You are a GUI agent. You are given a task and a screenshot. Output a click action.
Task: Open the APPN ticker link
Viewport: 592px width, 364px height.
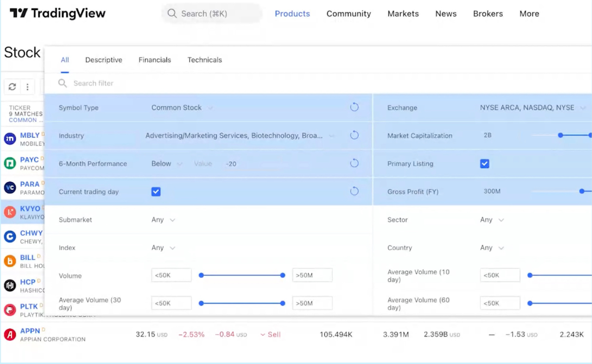pyautogui.click(x=30, y=331)
